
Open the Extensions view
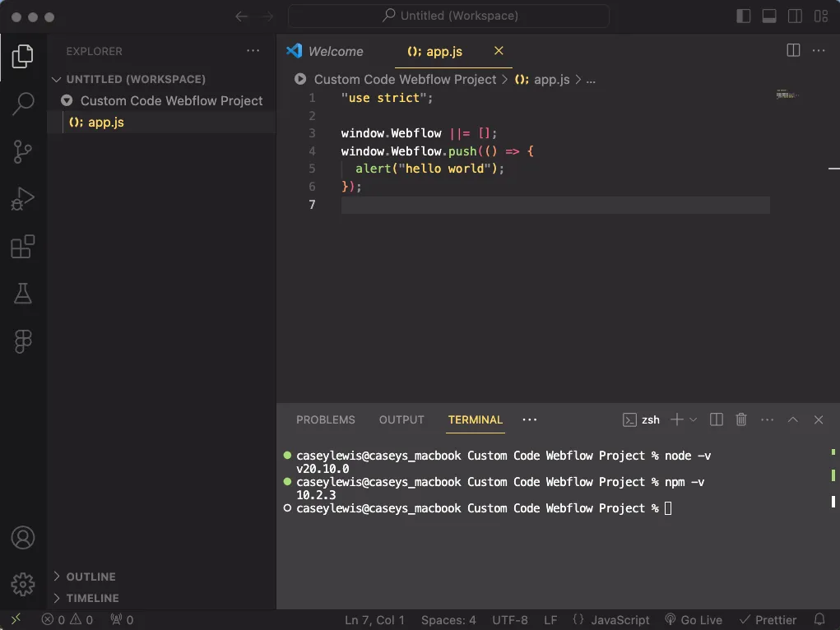(x=23, y=247)
